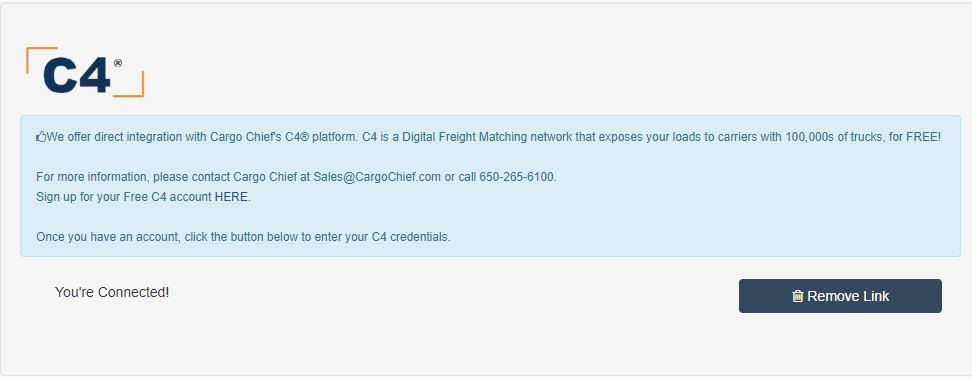This screenshot has width=977, height=380.
Task: Click the trash can icon on Remove Link
Action: pos(798,296)
